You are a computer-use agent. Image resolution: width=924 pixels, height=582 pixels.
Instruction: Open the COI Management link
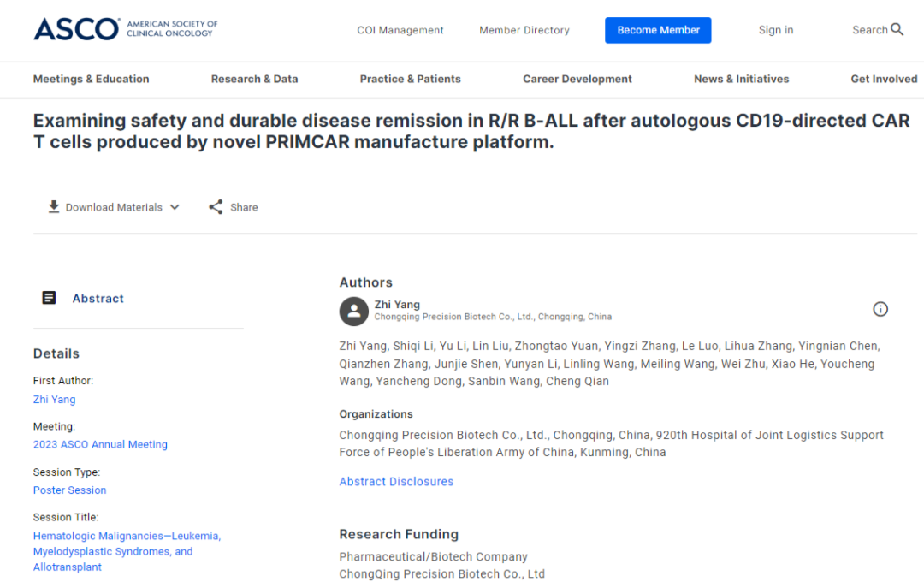(x=400, y=30)
